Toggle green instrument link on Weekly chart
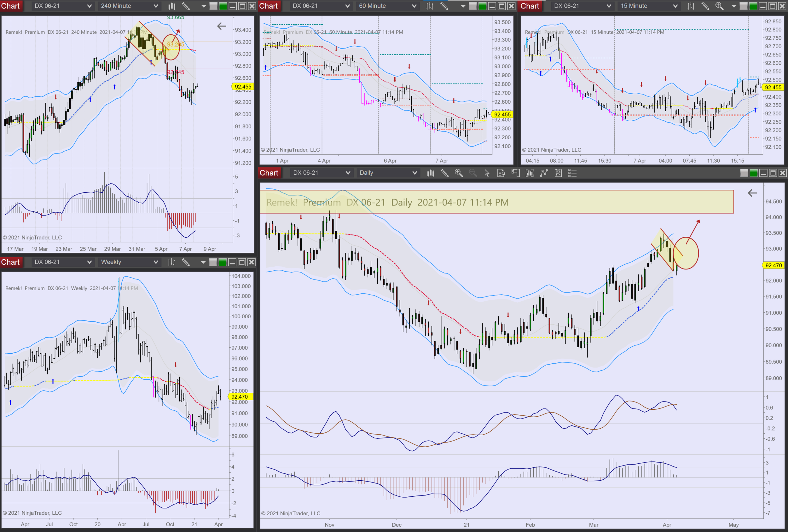The image size is (788, 532). coord(223,262)
